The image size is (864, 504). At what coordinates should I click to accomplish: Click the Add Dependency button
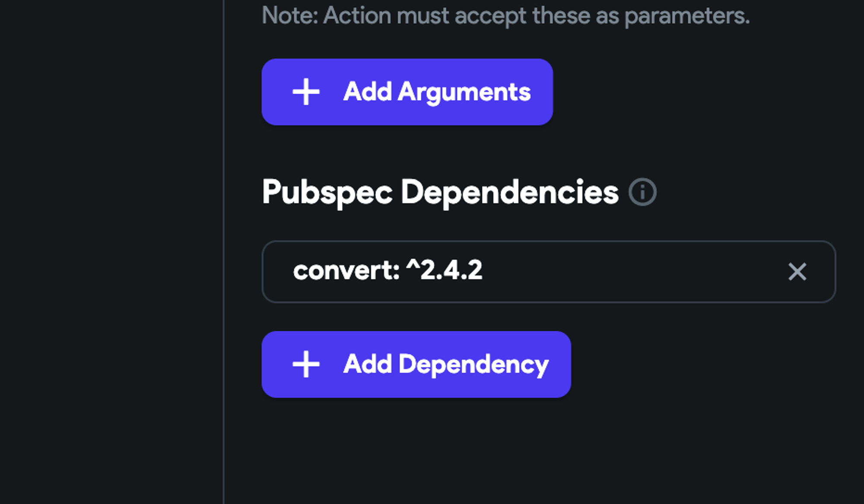click(416, 365)
